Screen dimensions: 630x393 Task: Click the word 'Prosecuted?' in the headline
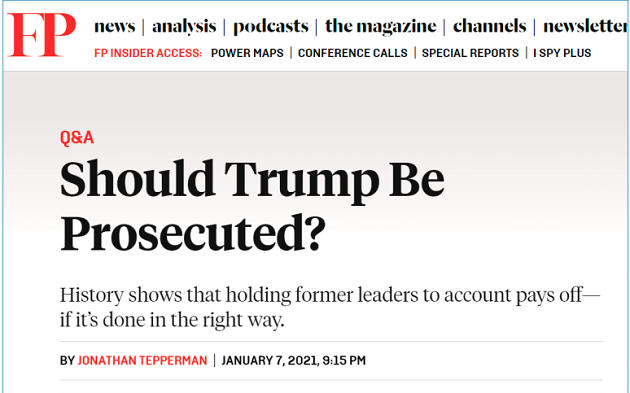click(x=193, y=233)
